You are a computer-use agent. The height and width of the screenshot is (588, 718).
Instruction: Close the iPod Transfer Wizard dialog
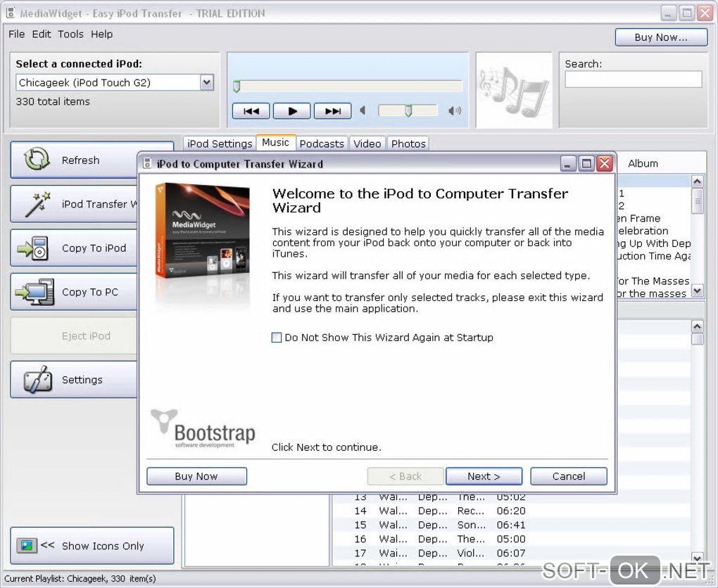click(605, 163)
